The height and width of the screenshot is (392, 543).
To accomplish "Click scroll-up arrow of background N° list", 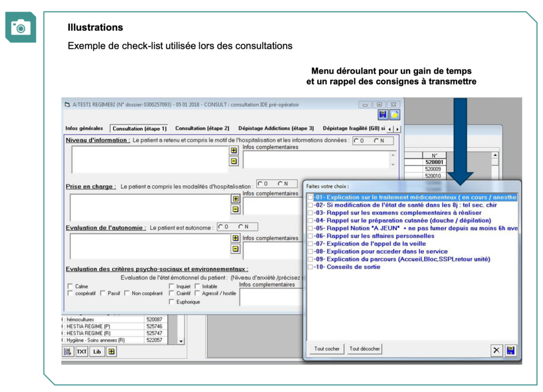I will [x=495, y=155].
